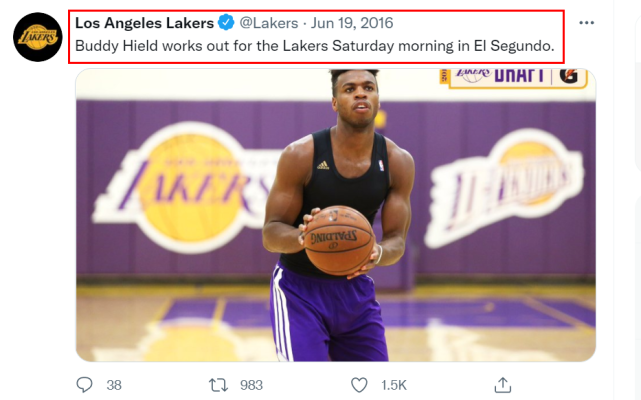
Task: Click the Spalding basketball in the photo
Action: click(x=339, y=240)
